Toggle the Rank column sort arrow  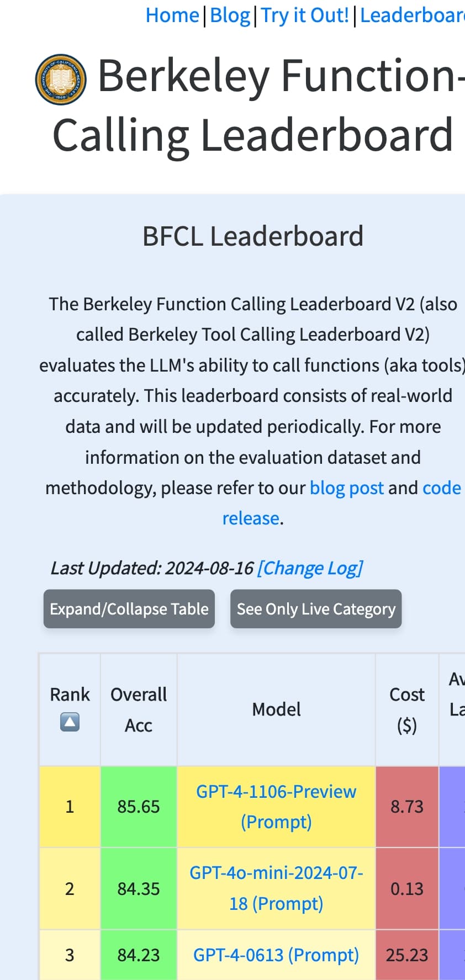[70, 722]
